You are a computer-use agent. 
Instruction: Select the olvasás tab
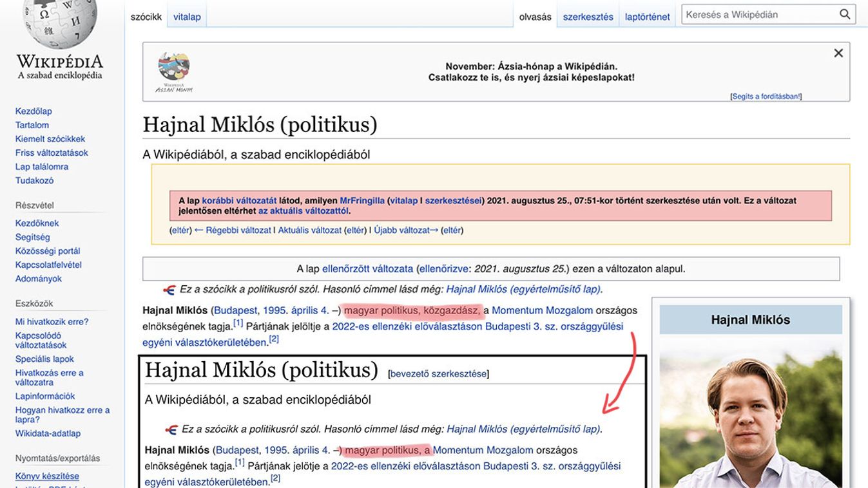point(535,17)
